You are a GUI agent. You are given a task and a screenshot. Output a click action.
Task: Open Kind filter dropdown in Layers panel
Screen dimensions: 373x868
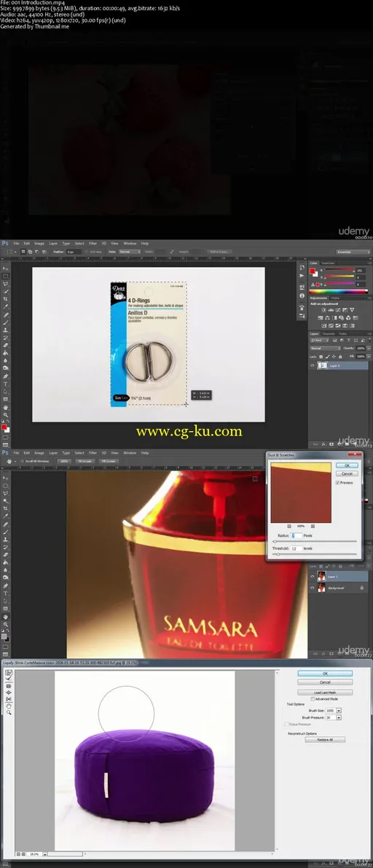[x=319, y=341]
